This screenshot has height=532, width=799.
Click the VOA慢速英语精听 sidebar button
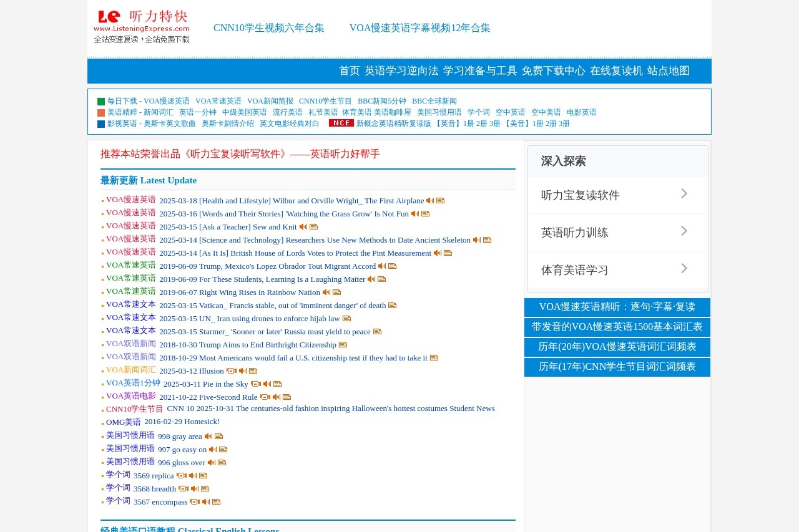click(x=617, y=307)
